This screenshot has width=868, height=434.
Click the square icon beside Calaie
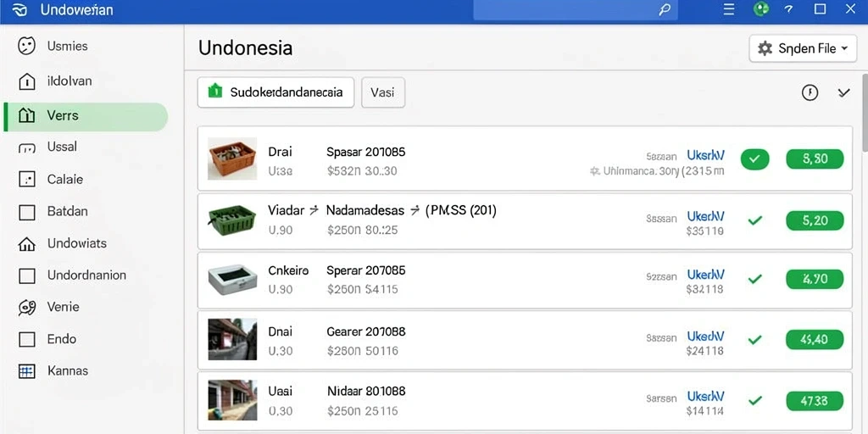[x=26, y=180]
